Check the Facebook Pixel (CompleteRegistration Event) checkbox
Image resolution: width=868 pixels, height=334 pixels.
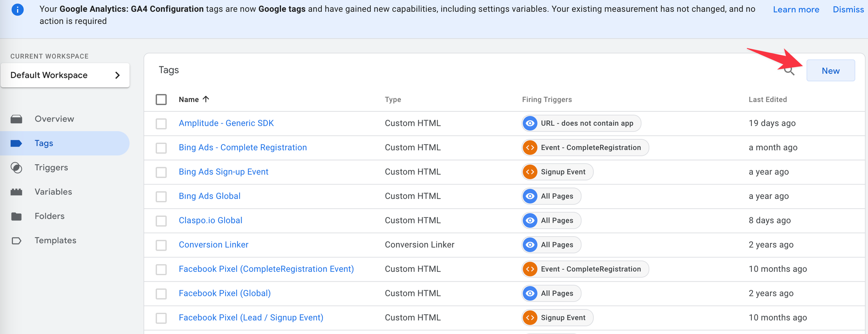[x=161, y=270]
